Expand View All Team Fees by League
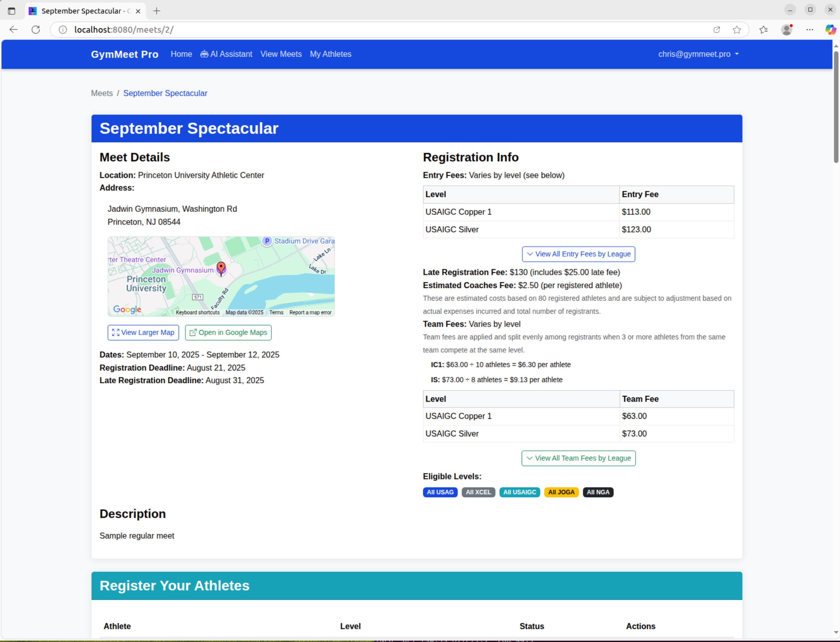Viewport: 840px width, 642px height. tap(579, 458)
